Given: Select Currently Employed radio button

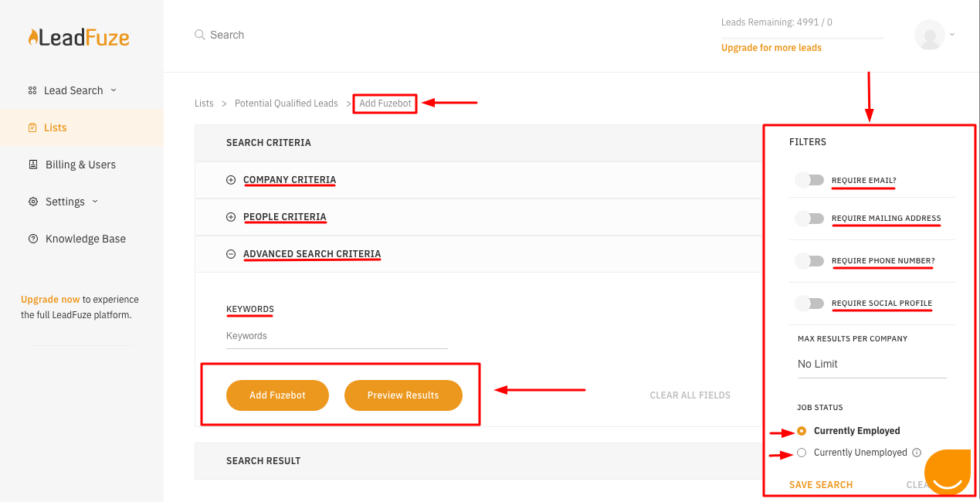Looking at the screenshot, I should point(802,431).
